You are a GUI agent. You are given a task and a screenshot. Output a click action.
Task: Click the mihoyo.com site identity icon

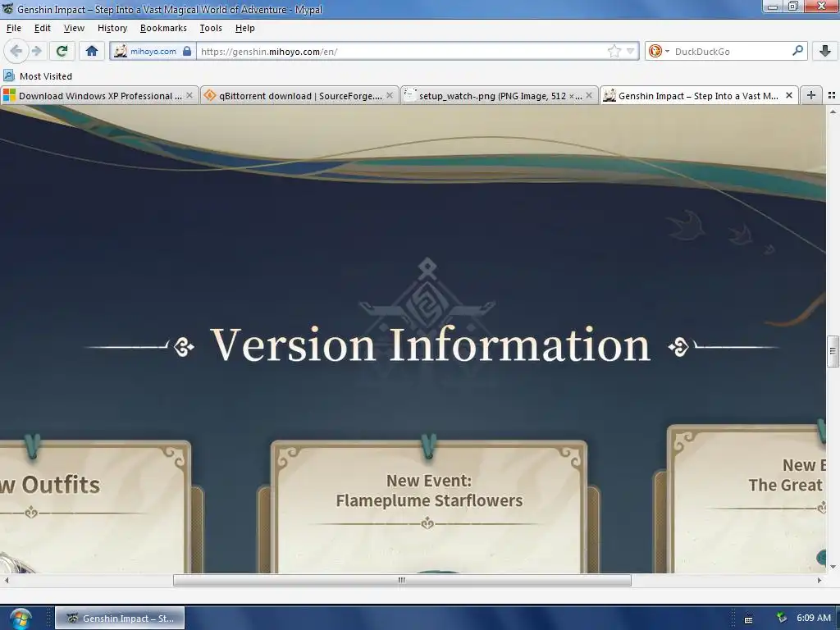pyautogui.click(x=121, y=51)
